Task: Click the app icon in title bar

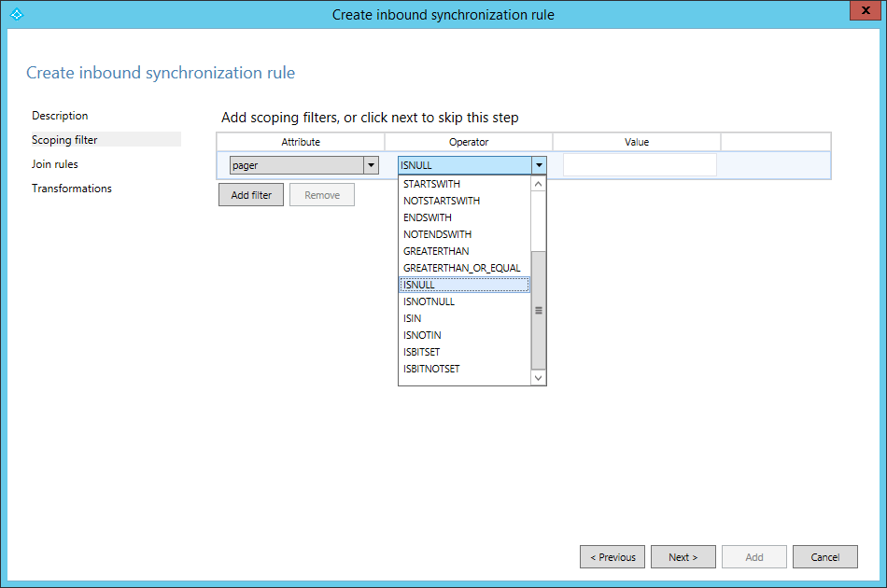Action: (16, 14)
